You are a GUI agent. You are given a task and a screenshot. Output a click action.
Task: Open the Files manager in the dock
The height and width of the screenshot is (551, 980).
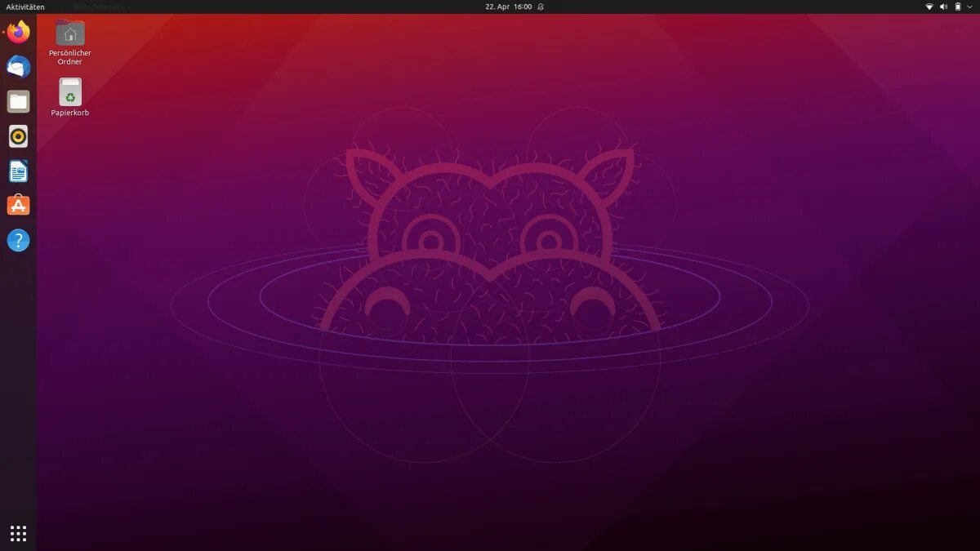click(18, 101)
